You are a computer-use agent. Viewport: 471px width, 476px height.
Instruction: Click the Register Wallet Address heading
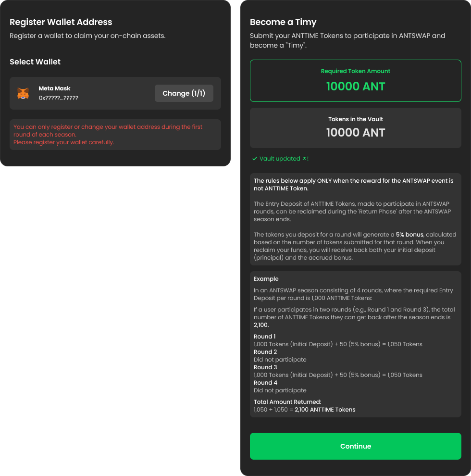tap(61, 22)
